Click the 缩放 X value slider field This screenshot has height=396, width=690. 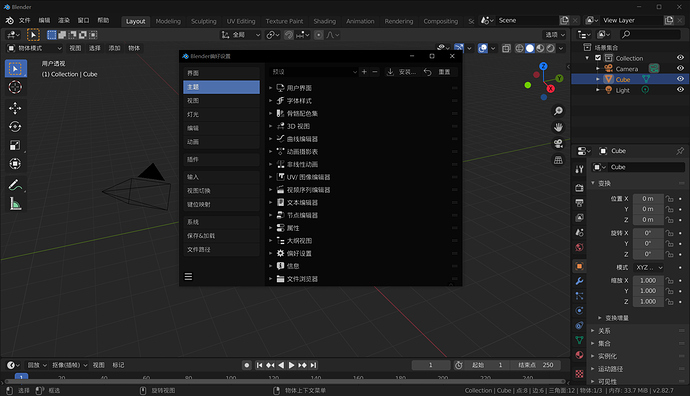648,280
